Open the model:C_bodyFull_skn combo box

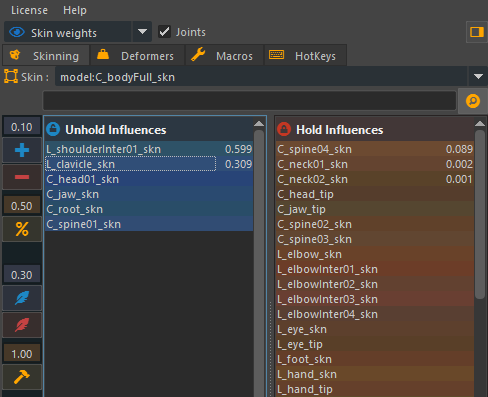coord(261,77)
